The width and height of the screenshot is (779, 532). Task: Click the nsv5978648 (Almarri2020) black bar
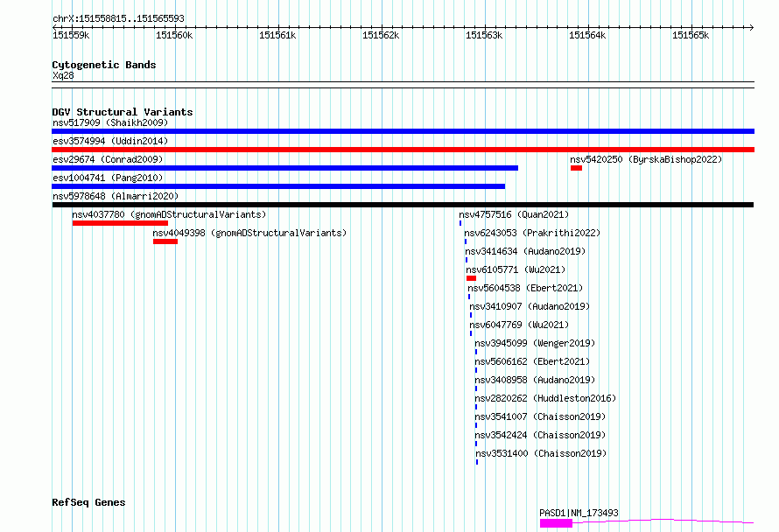(x=403, y=205)
